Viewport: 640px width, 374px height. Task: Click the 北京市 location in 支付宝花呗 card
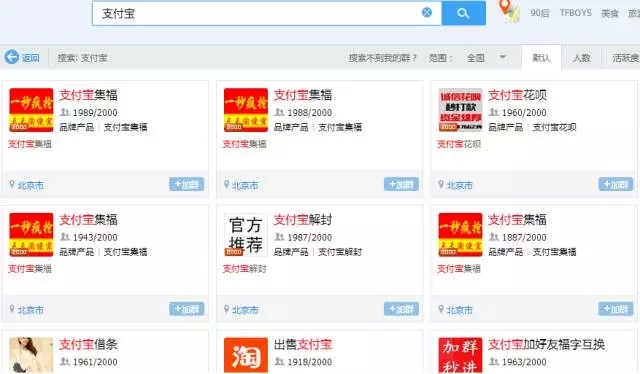[459, 185]
